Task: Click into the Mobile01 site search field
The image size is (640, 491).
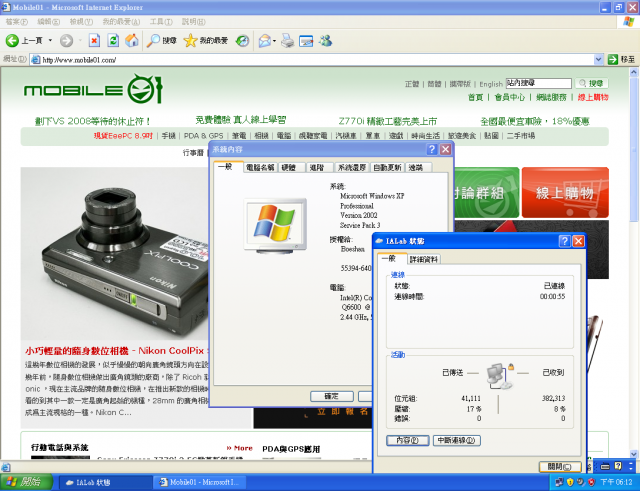Action: [x=539, y=83]
